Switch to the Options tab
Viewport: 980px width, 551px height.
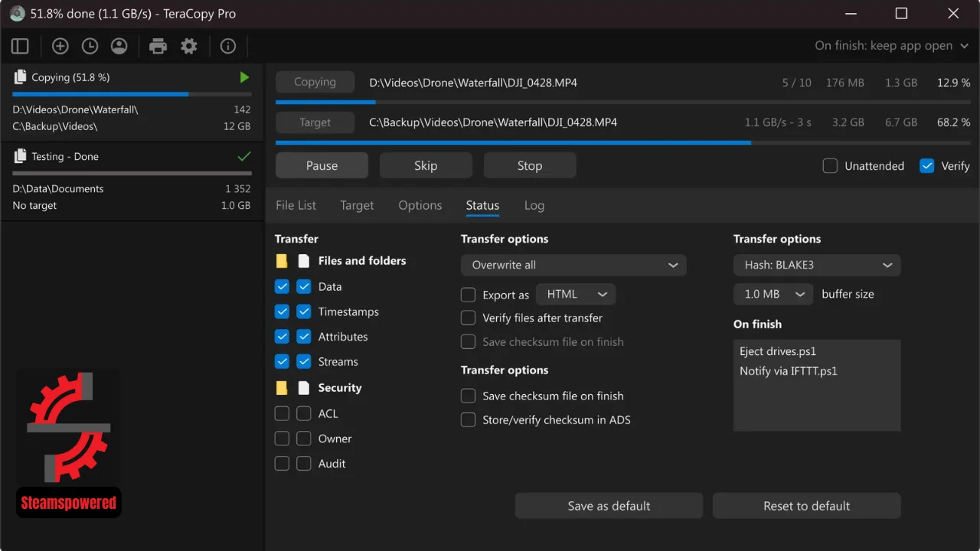coord(420,205)
